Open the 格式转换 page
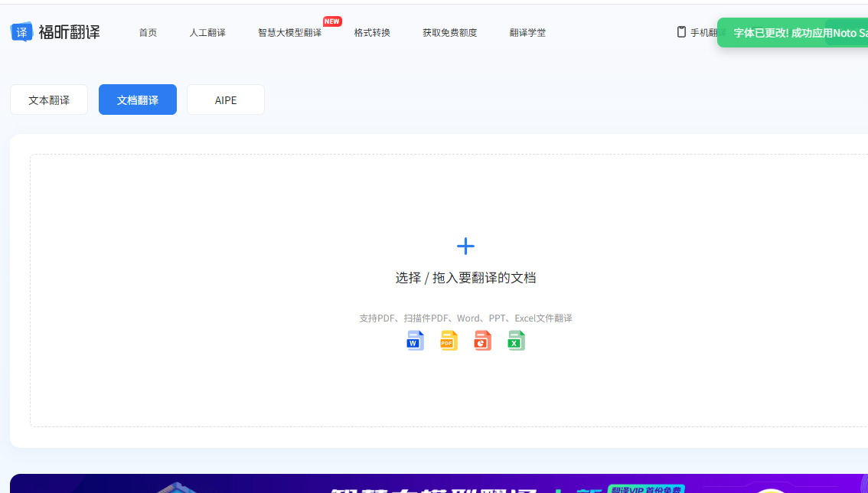Screen dimensions: 868x493 click(372, 33)
